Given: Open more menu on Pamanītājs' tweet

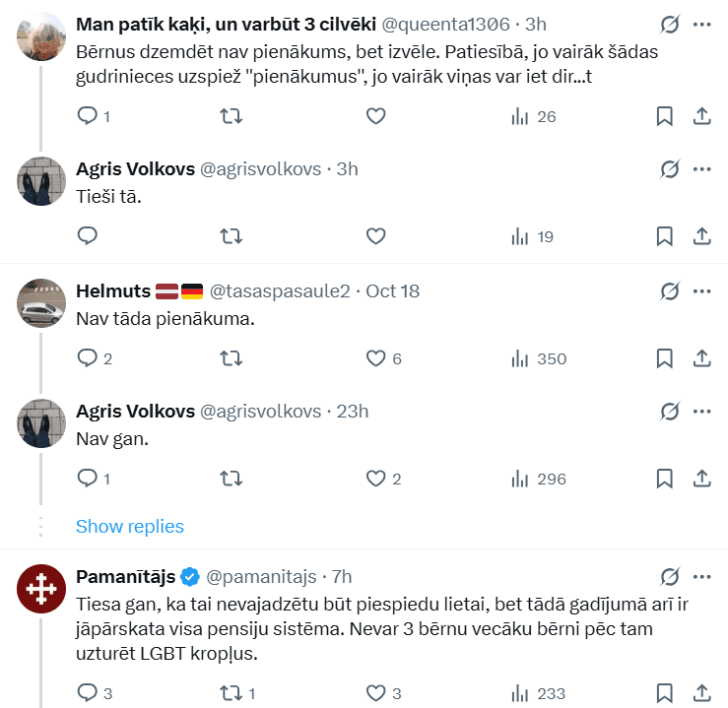Looking at the screenshot, I should [701, 577].
